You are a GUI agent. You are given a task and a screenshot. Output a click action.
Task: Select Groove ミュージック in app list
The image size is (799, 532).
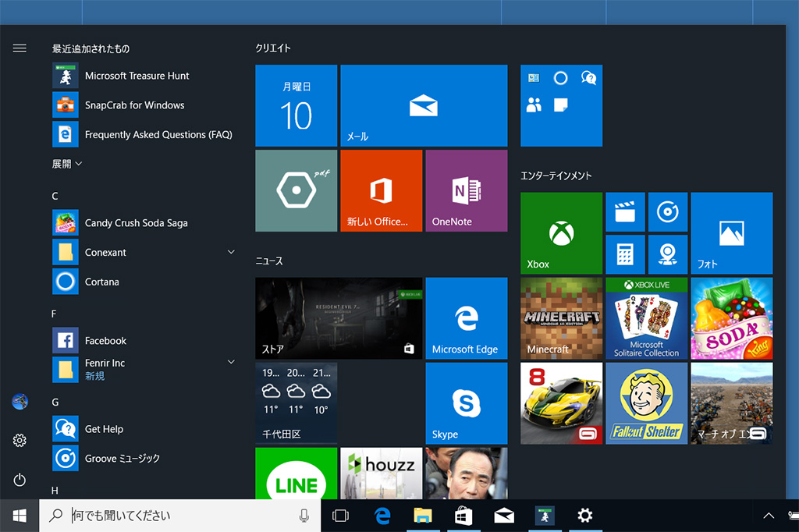click(122, 459)
